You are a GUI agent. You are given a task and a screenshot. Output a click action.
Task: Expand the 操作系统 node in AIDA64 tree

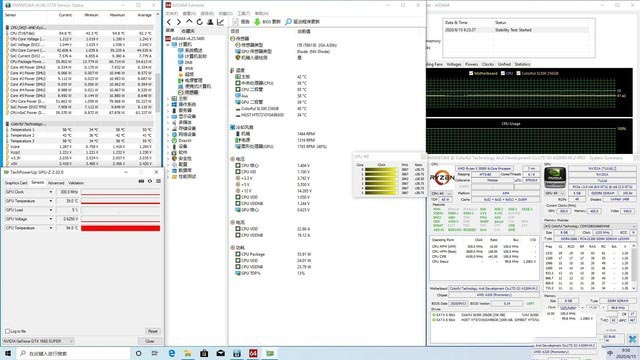coord(168,104)
